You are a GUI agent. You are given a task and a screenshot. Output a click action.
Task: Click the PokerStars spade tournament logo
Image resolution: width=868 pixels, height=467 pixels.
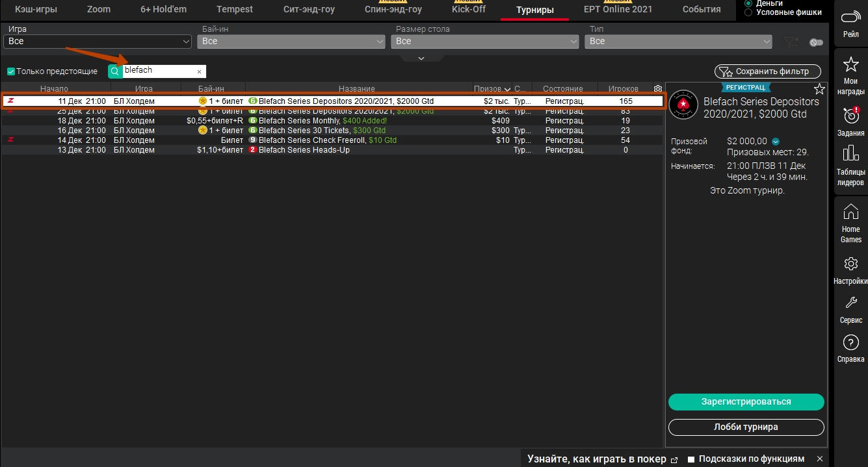point(683,104)
